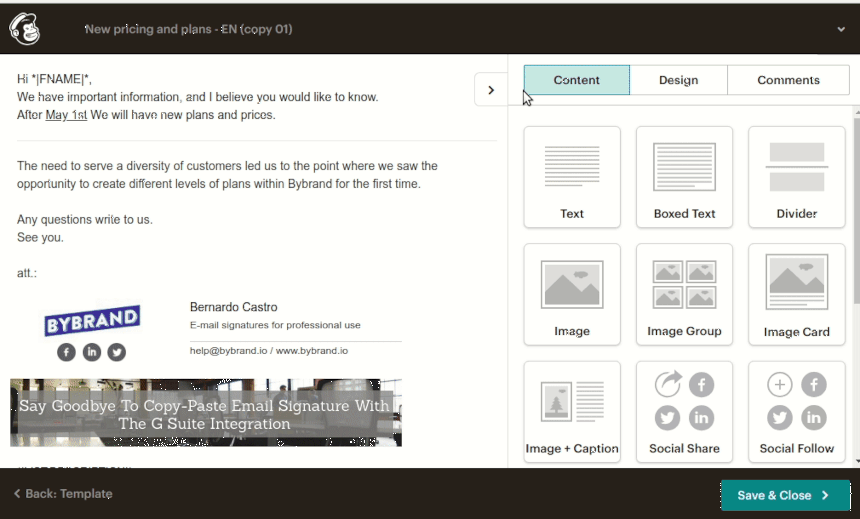
Task: Go back via Back: Template link
Action: pos(63,494)
